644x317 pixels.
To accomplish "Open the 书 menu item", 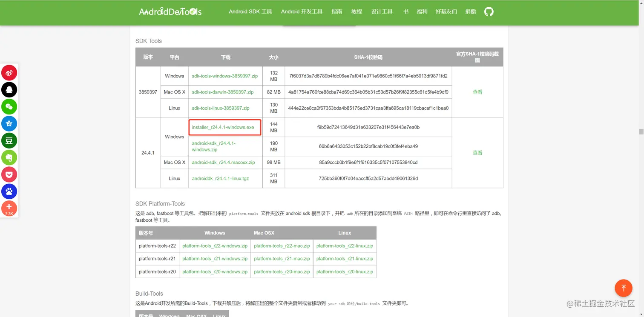I will [406, 11].
